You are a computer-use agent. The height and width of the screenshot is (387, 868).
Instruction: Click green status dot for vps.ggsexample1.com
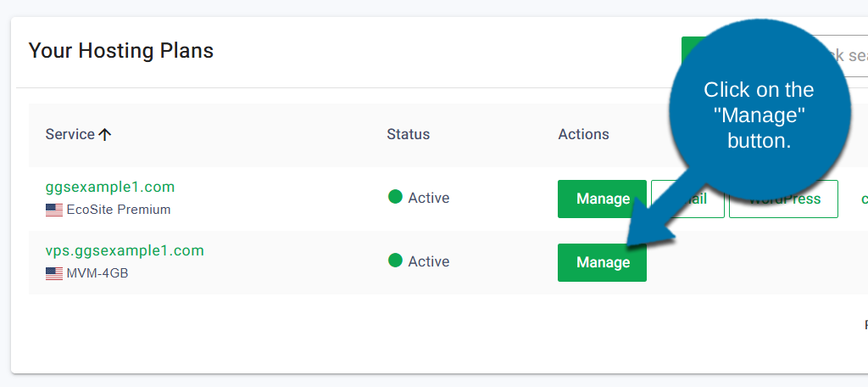[395, 261]
